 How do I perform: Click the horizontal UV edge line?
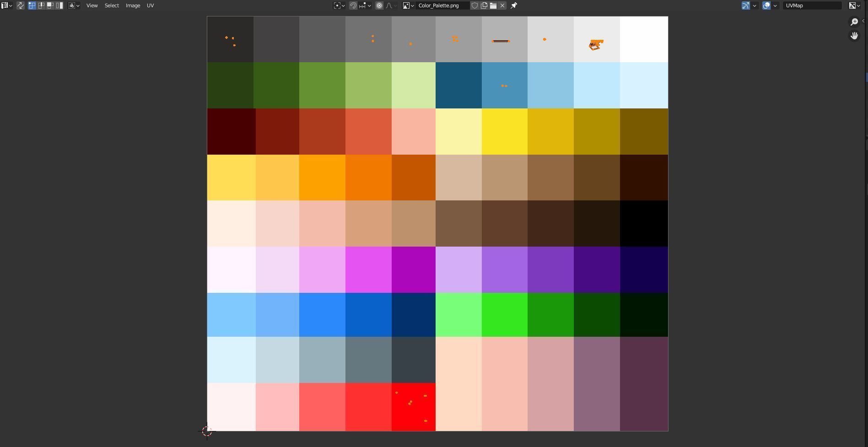click(501, 41)
